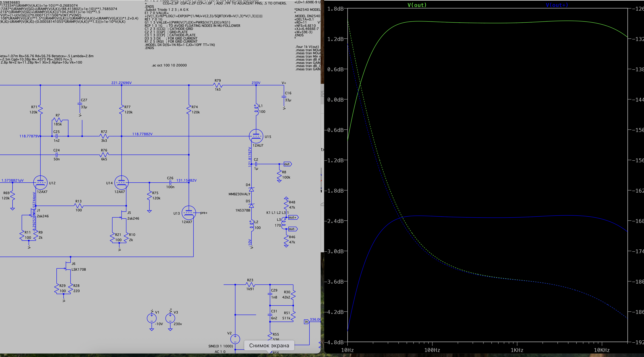Click the blue V(out+) trace label
644x357 pixels.
click(557, 5)
